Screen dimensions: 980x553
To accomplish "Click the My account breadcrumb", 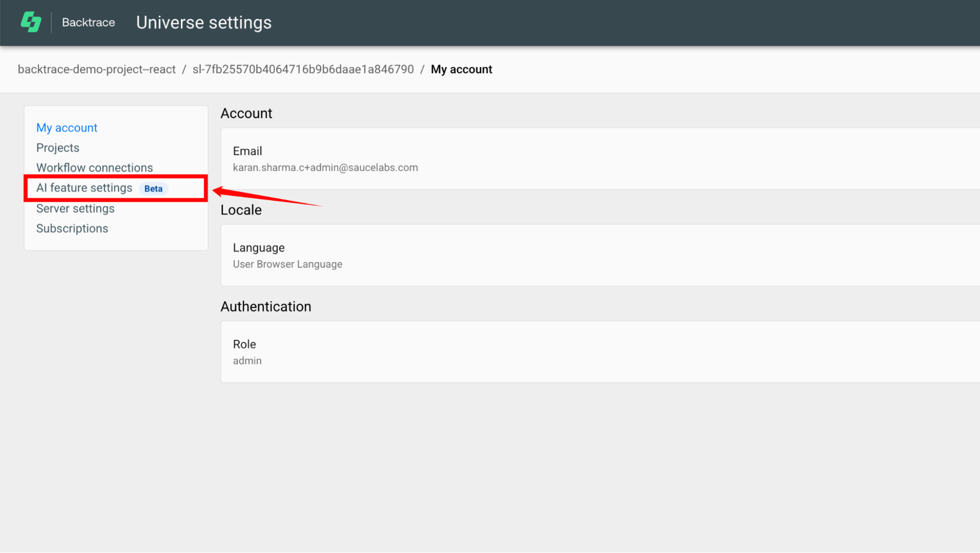I will tap(461, 69).
